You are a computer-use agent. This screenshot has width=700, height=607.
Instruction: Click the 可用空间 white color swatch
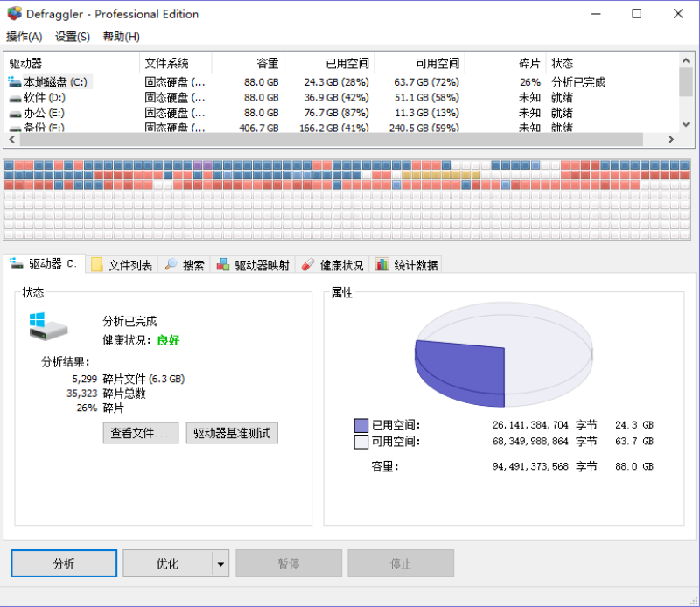point(360,442)
